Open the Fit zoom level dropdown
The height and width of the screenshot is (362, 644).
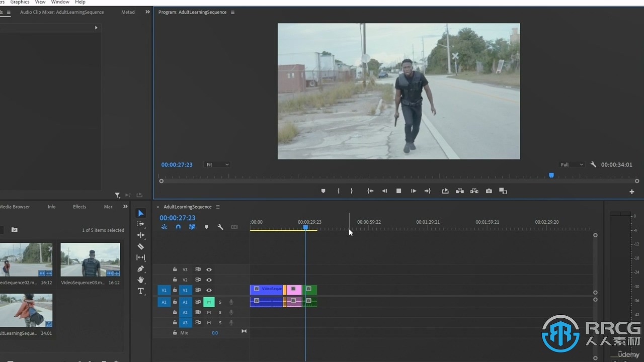coord(217,164)
